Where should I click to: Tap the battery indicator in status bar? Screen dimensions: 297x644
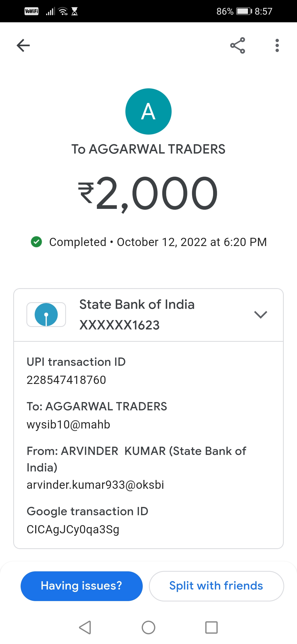pos(244,11)
